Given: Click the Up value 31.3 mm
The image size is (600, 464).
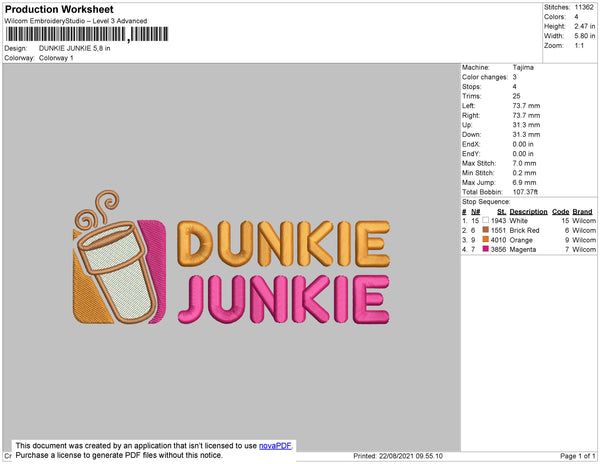Looking at the screenshot, I should tap(526, 125).
